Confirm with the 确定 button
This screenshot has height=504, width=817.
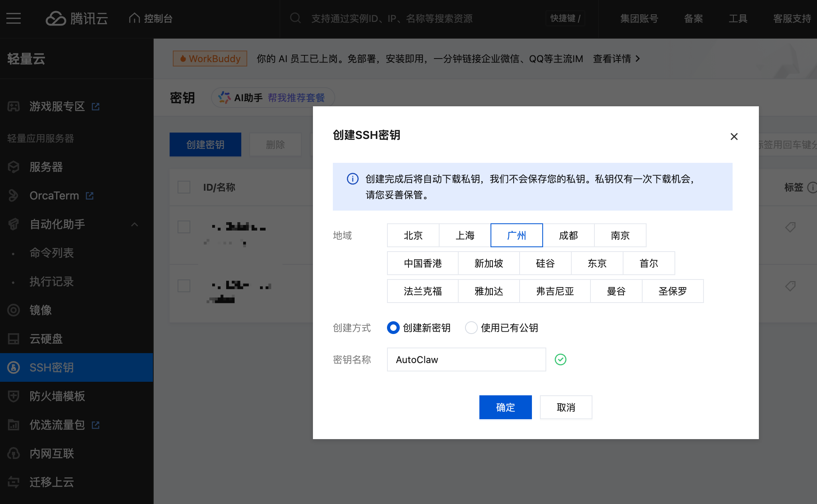click(505, 407)
